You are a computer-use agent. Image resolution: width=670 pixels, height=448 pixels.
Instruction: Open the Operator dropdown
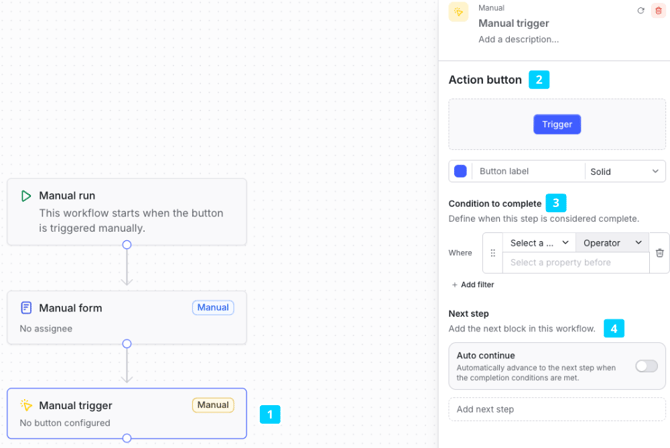[x=612, y=243]
